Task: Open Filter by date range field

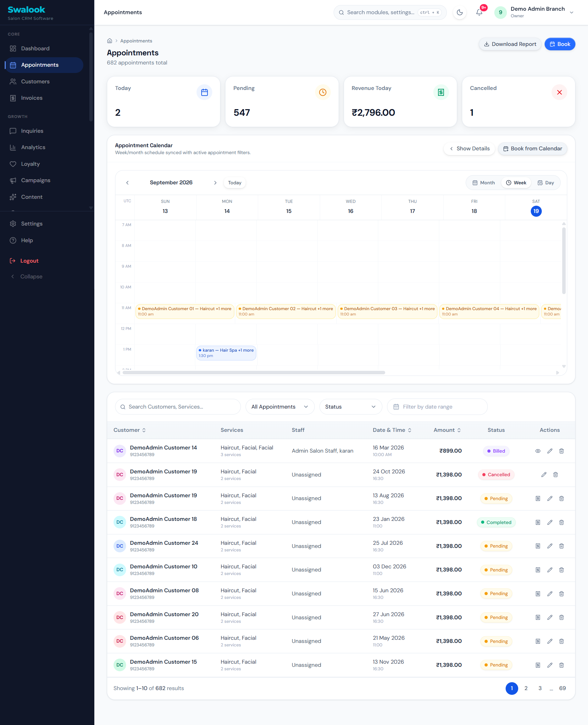Action: coord(437,407)
